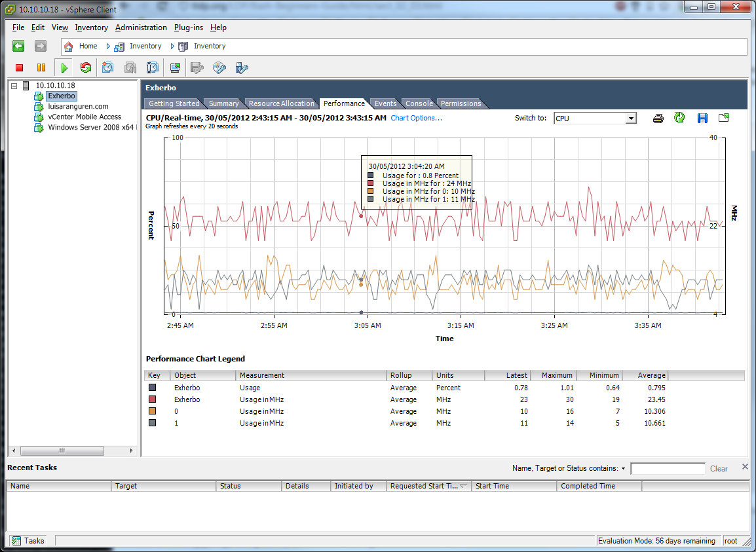The height and width of the screenshot is (552, 756).
Task: Power off the VM with the red stop icon
Action: pos(19,67)
